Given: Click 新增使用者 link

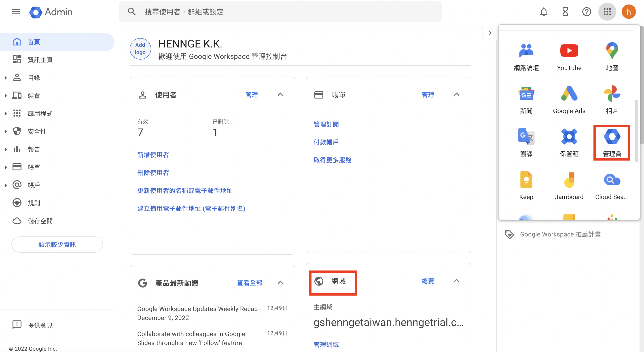Looking at the screenshot, I should (153, 155).
